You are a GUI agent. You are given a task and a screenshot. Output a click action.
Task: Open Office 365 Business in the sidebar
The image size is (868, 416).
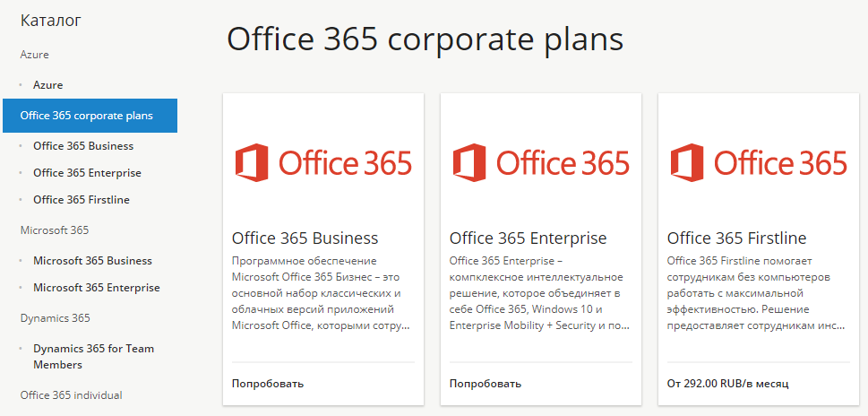tap(83, 146)
